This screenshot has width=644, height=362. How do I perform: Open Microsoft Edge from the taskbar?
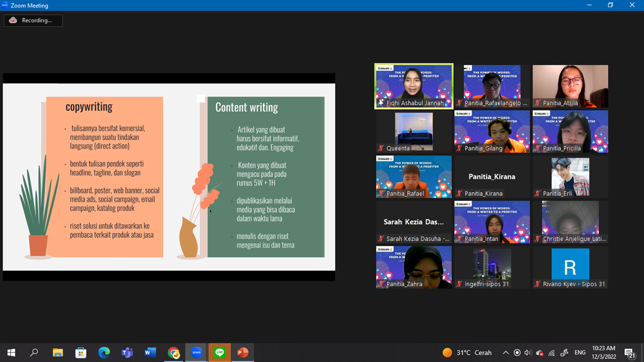coord(104,352)
